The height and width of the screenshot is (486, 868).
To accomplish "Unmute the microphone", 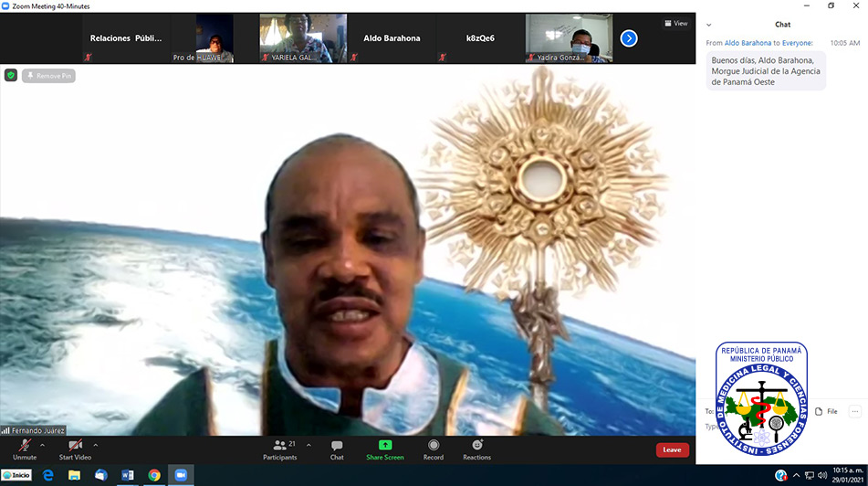I will tap(25, 449).
